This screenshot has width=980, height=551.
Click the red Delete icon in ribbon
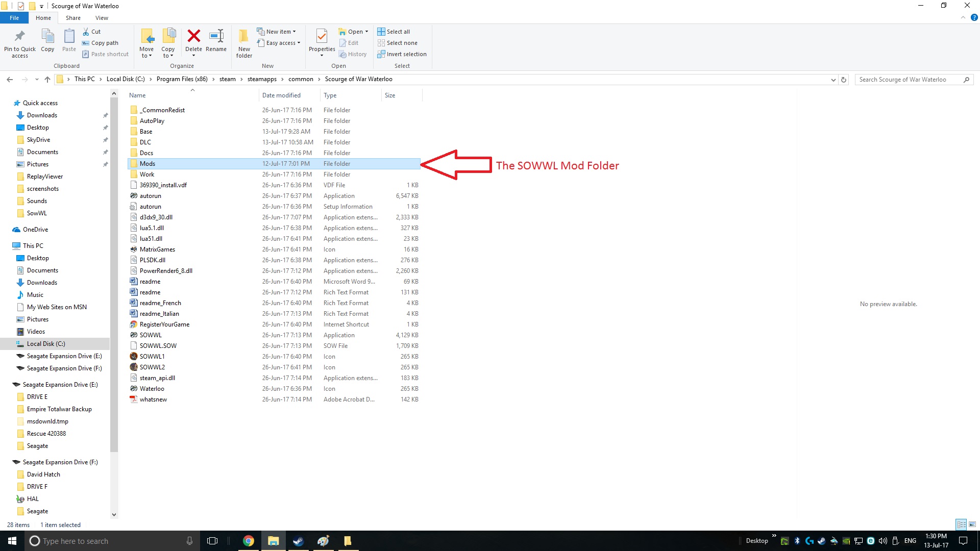click(193, 36)
